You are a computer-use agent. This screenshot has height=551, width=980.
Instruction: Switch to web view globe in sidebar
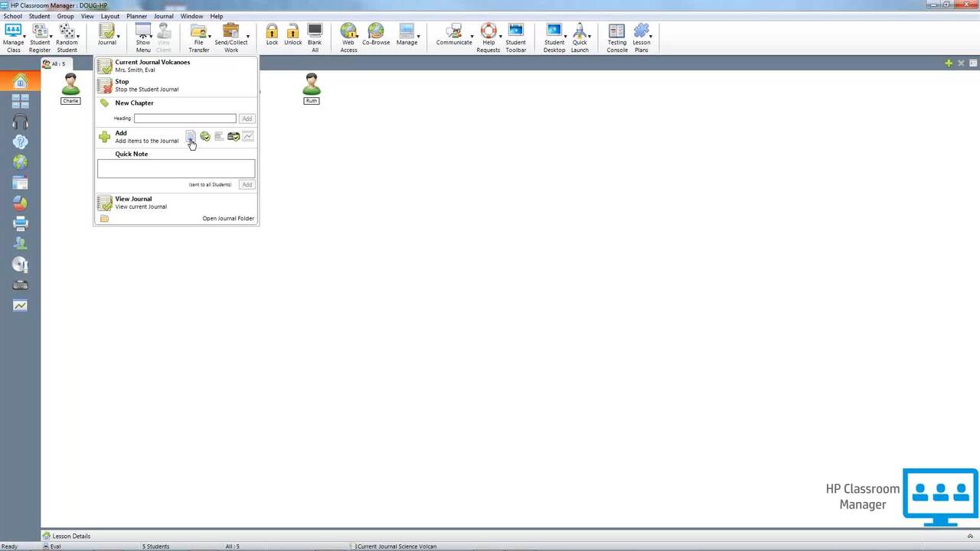[20, 162]
